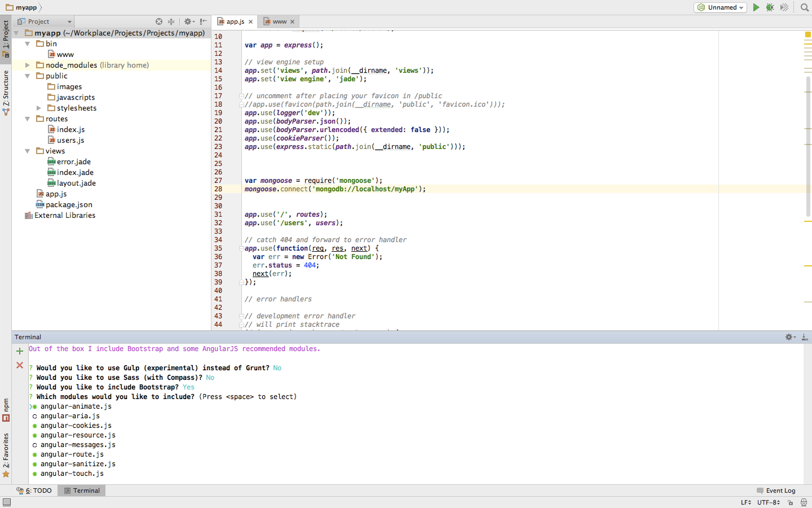Open the 6: TODO tool tab
The width and height of the screenshot is (812, 508).
click(38, 491)
